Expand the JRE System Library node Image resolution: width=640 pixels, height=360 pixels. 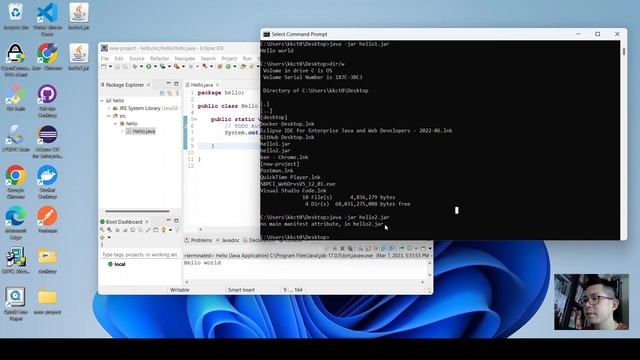109,108
